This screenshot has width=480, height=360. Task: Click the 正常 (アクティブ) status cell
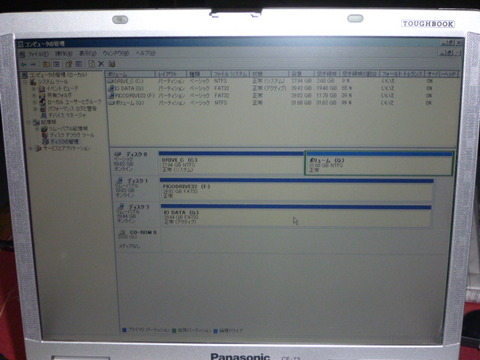pyautogui.click(x=270, y=88)
